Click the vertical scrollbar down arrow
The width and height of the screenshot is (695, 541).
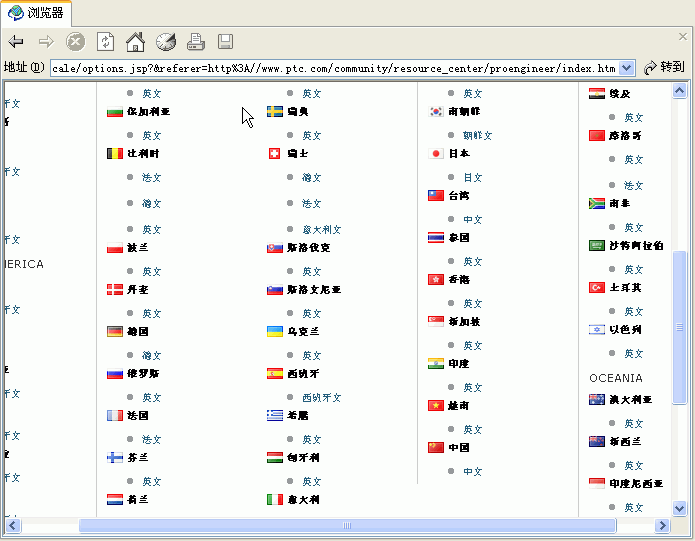click(x=679, y=508)
